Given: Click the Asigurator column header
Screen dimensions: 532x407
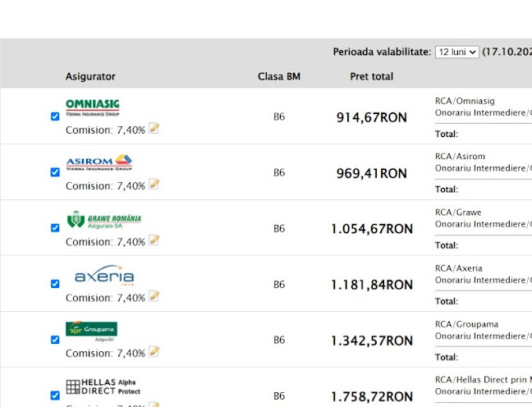Looking at the screenshot, I should [x=90, y=76].
